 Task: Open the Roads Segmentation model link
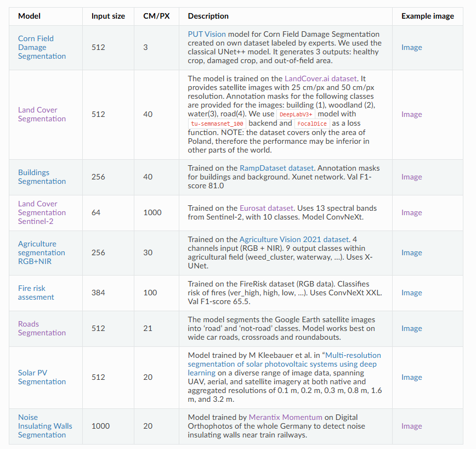[42, 328]
